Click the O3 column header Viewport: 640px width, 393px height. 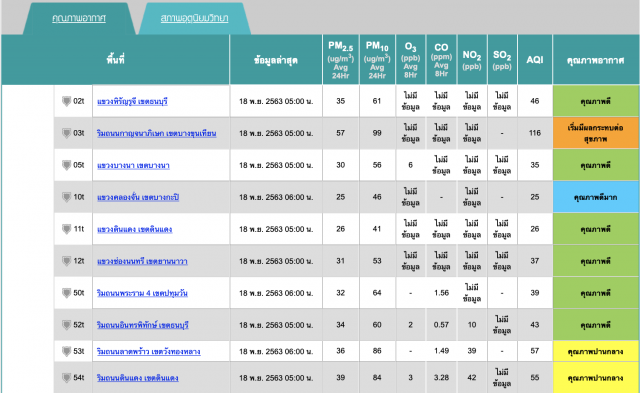[411, 60]
